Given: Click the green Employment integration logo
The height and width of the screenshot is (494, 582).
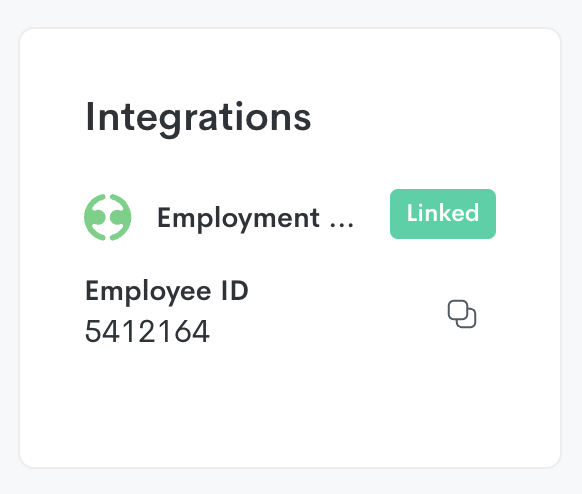Looking at the screenshot, I should point(108,217).
